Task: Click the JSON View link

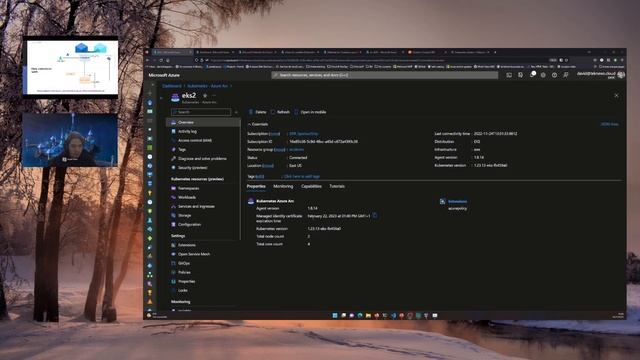Action: click(609, 124)
